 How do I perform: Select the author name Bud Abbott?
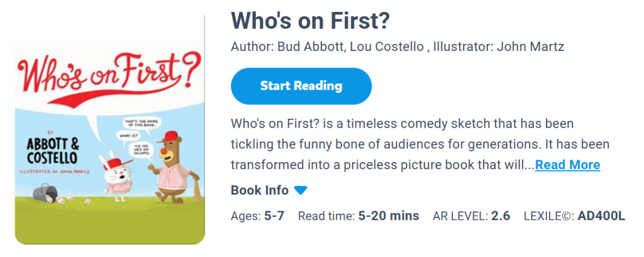tap(309, 48)
